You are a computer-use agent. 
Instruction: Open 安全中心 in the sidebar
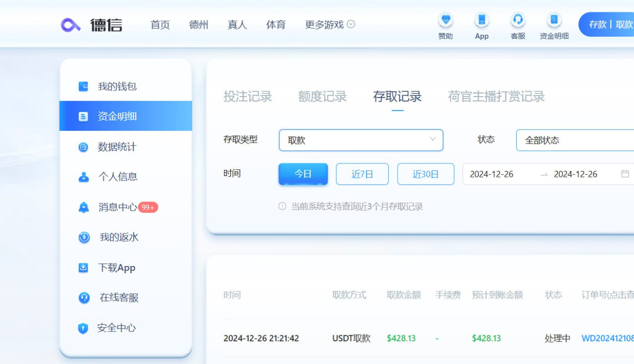coord(126,328)
